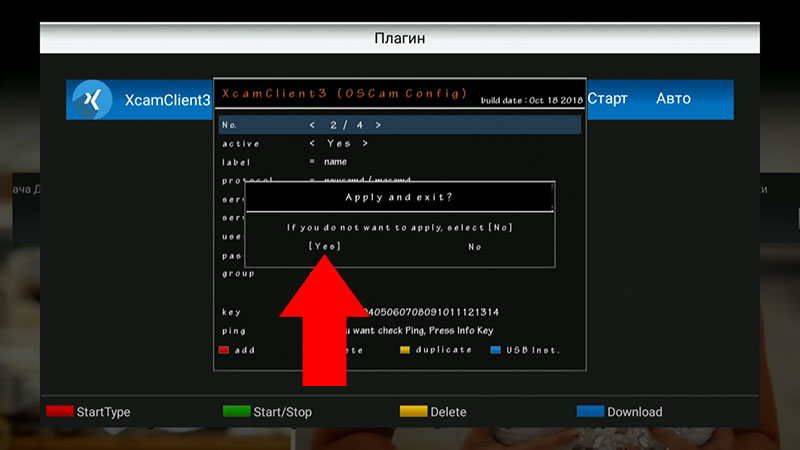Image resolution: width=800 pixels, height=450 pixels.
Task: Go to next server with No. right arrow
Action: click(378, 125)
